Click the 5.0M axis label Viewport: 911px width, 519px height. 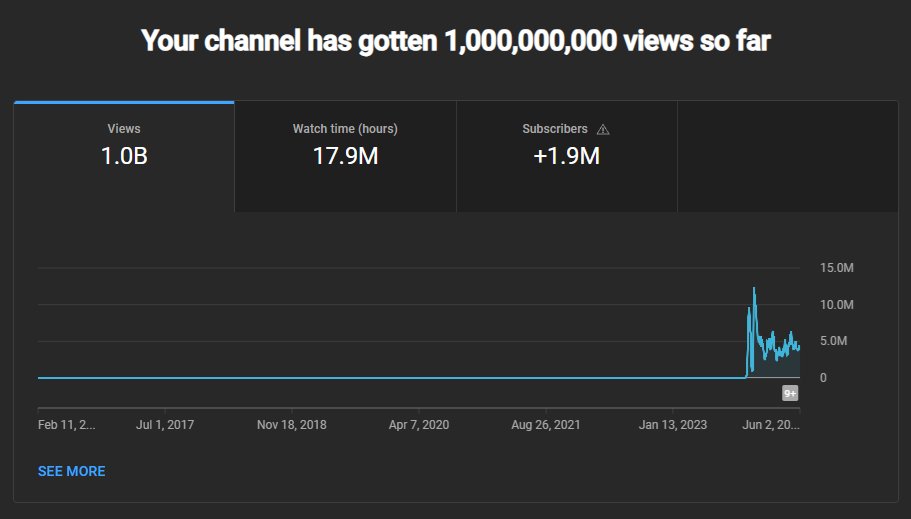click(833, 341)
